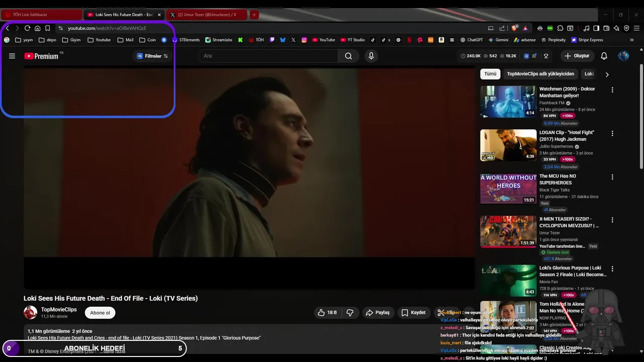Toggle the browser sidebar panel
The image size is (644, 362).
(x=596, y=28)
